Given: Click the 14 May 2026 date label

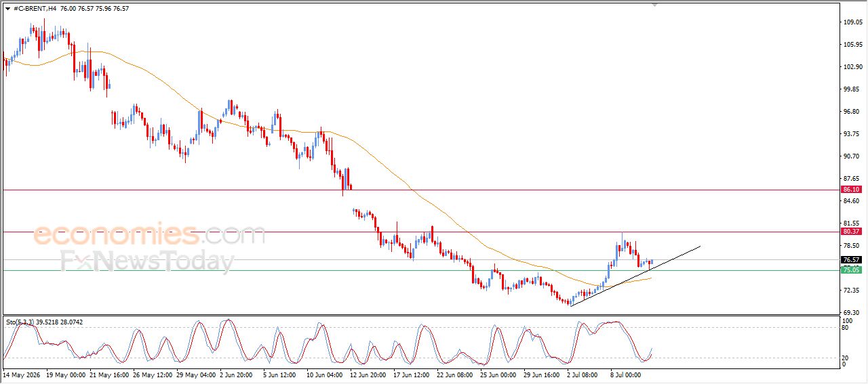Looking at the screenshot, I should coord(20,374).
